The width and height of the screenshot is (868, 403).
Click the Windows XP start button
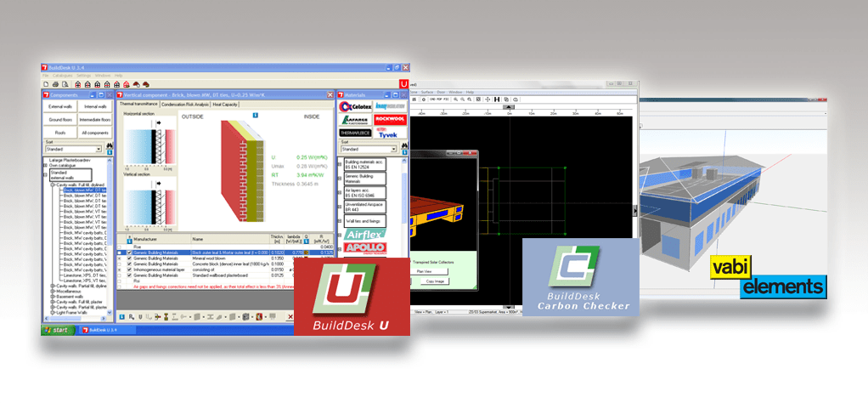tap(58, 330)
